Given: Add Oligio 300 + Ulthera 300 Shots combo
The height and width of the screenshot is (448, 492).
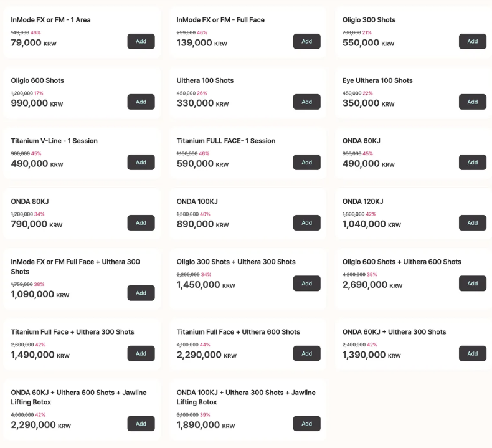Looking at the screenshot, I should point(306,283).
